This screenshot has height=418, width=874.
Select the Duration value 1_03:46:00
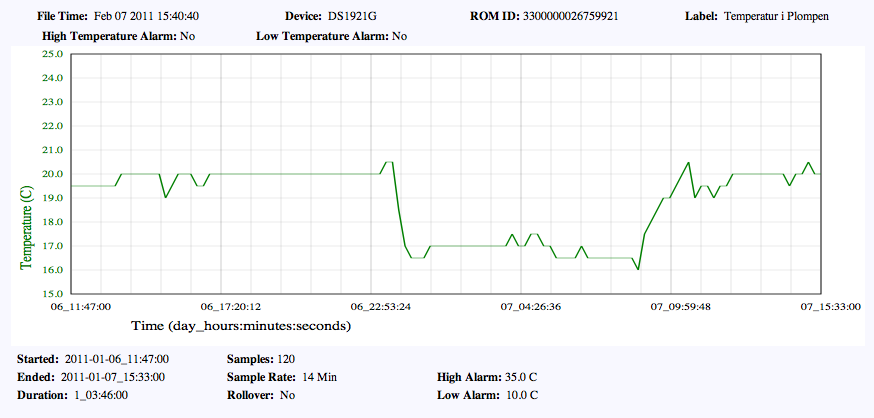tap(100, 395)
